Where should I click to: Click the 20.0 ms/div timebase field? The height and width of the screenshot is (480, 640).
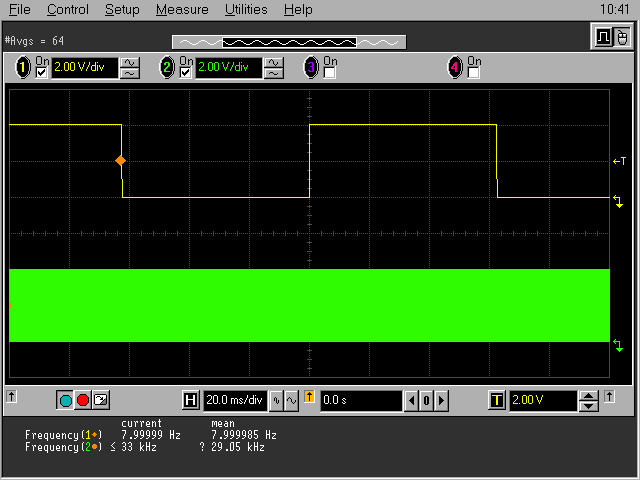pyautogui.click(x=234, y=400)
